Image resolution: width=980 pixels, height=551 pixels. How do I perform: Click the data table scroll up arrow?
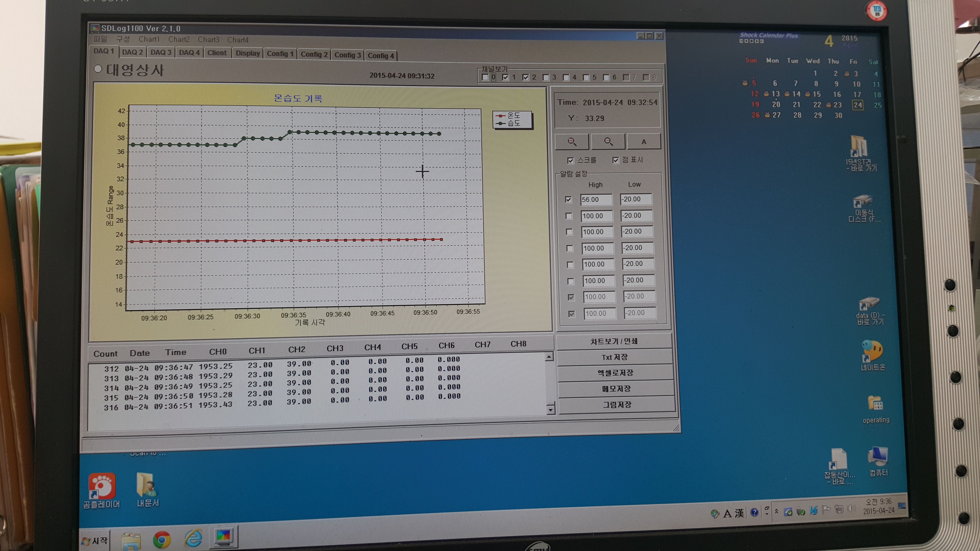(x=549, y=357)
